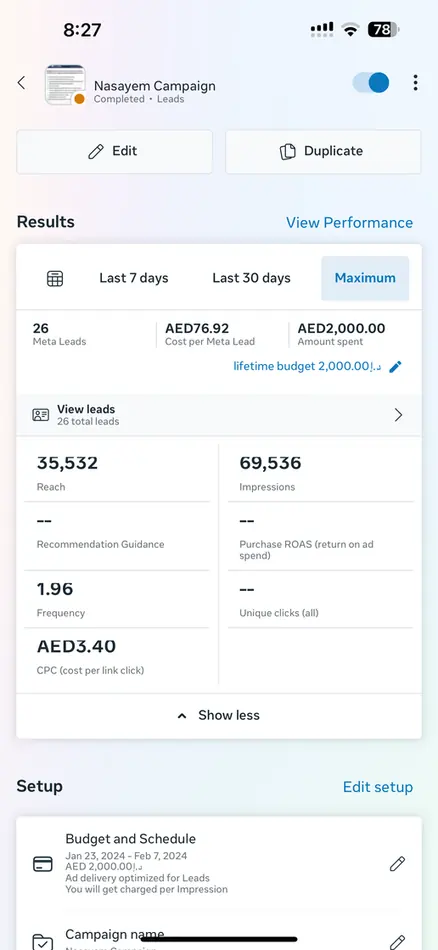Image resolution: width=438 pixels, height=950 pixels.
Task: Open the lifetime budget 2,000.00 link
Action: point(308,367)
